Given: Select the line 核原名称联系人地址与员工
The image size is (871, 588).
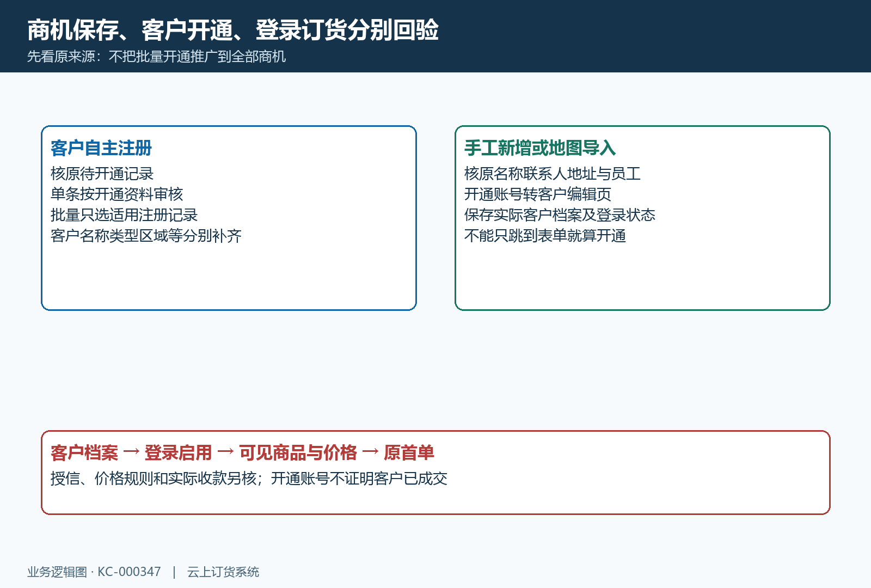Looking at the screenshot, I should click(553, 174).
